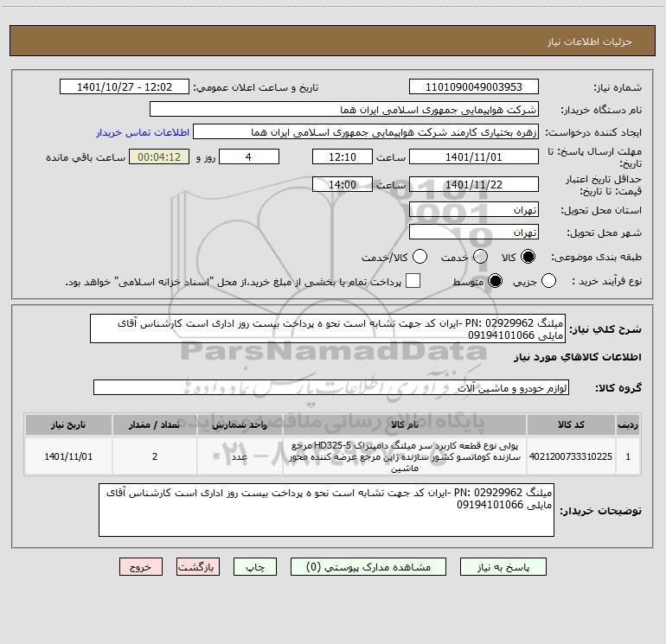Click the استان محل تحویل field
666x644 pixels.
tap(472, 210)
